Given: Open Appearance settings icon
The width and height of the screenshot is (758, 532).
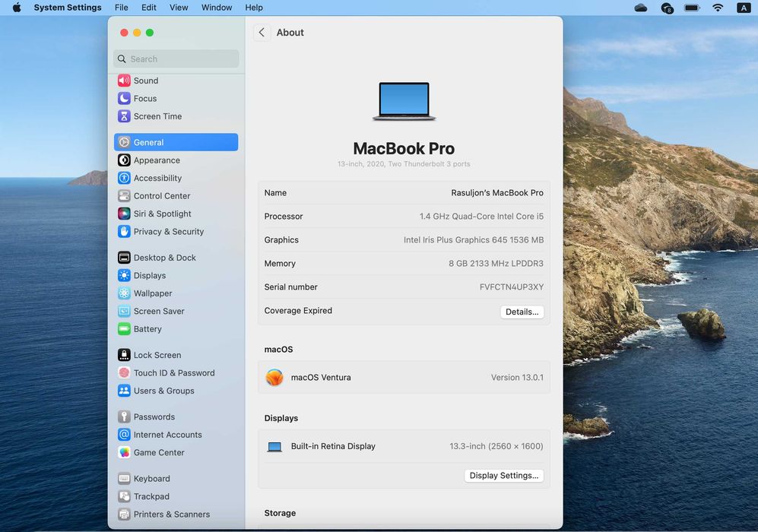Looking at the screenshot, I should [x=124, y=160].
